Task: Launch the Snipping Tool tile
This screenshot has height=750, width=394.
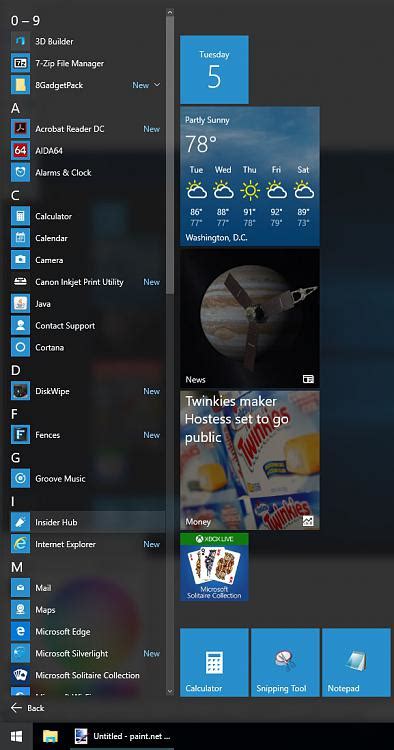Action: tap(285, 662)
